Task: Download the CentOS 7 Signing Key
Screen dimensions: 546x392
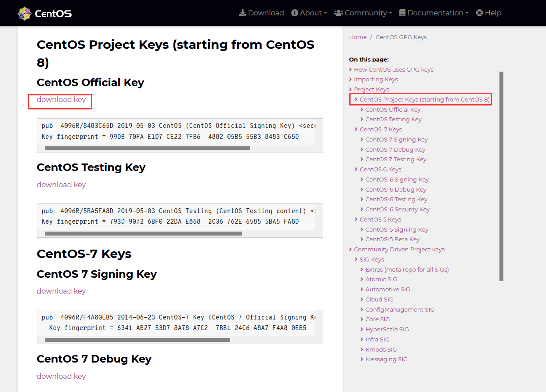Action: tap(61, 291)
